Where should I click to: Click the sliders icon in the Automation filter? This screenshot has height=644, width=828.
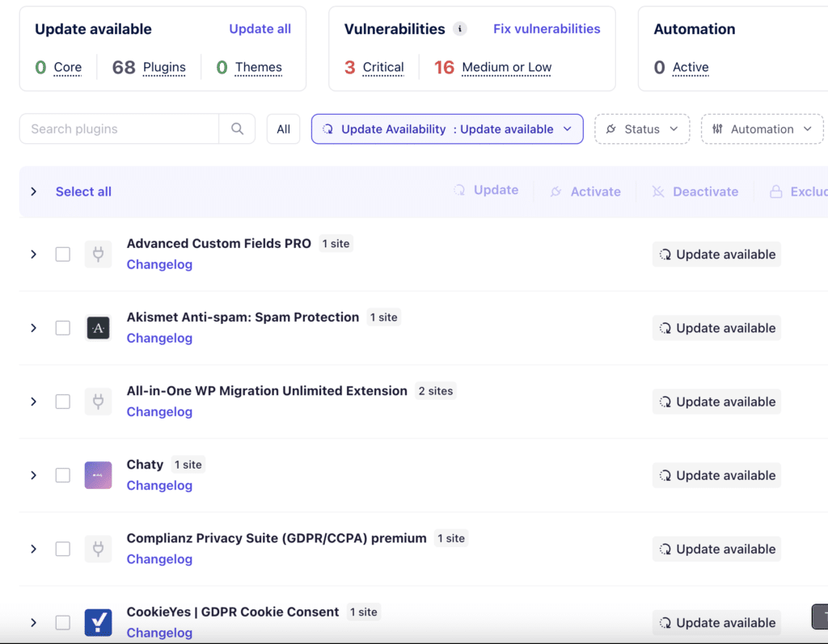click(x=717, y=128)
